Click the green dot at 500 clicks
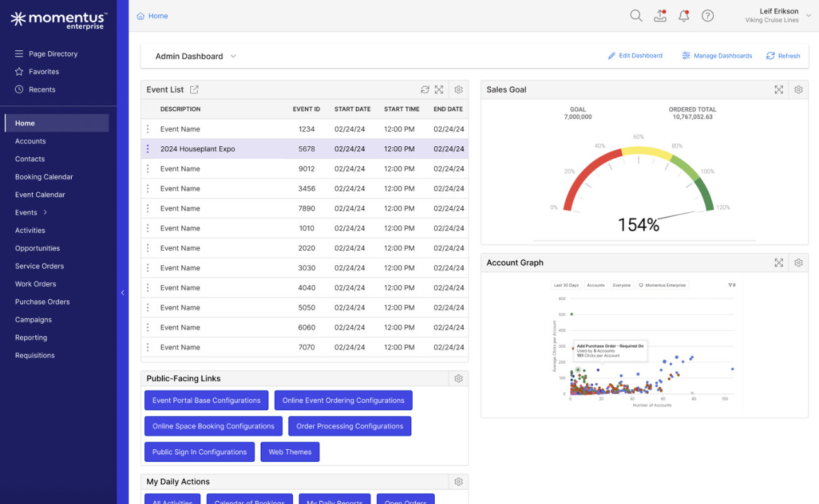 click(571, 314)
